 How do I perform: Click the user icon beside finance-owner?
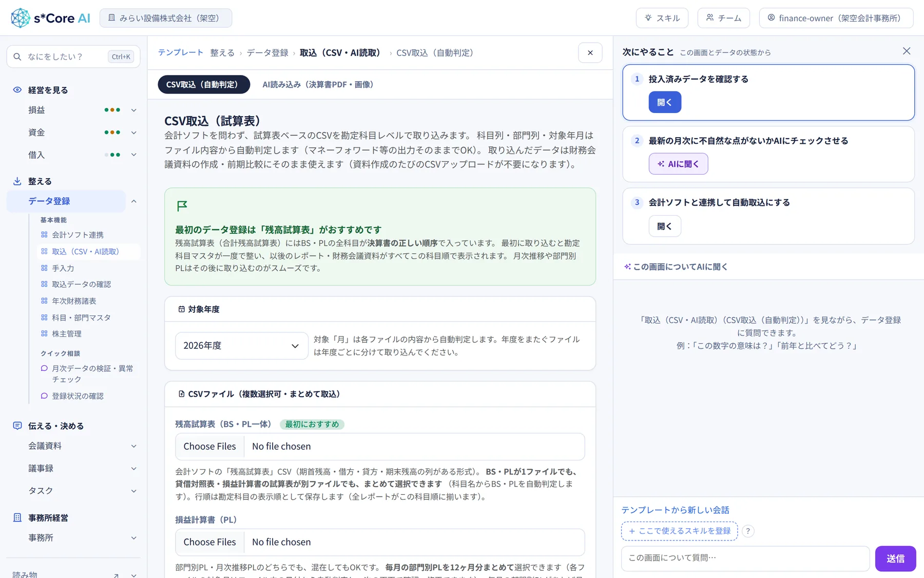coord(771,18)
